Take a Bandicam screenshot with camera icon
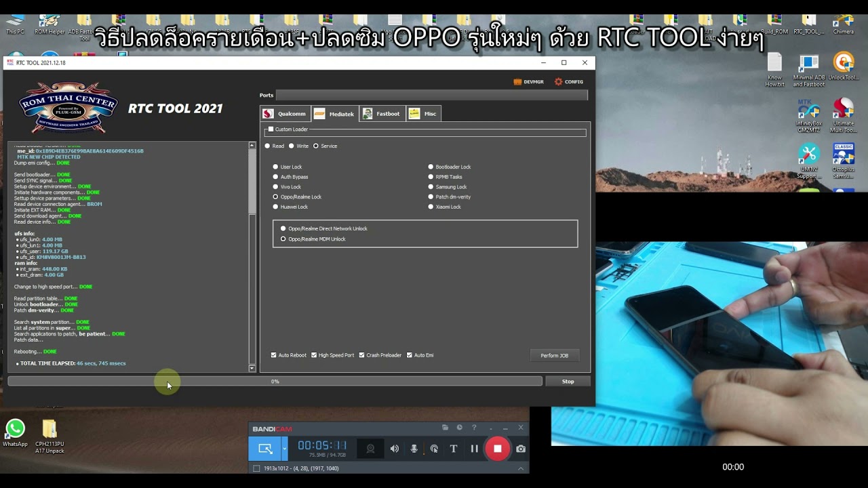Viewport: 868px width, 488px height. [x=521, y=449]
